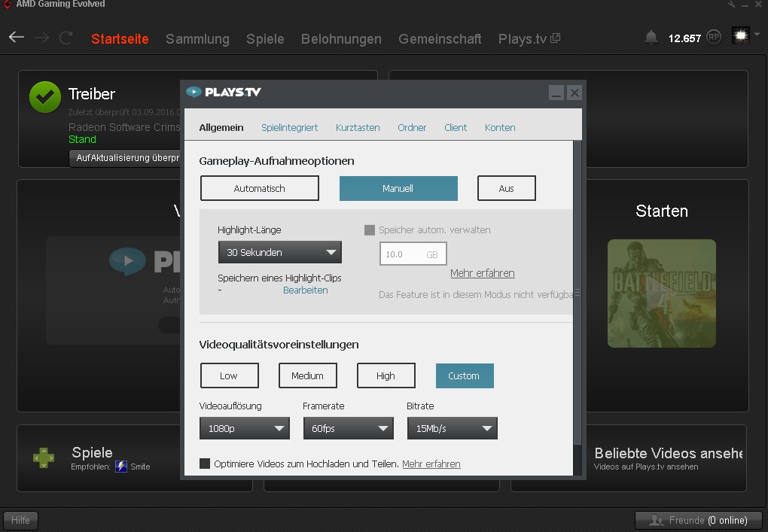Open notifications bell icon
Viewport: 768px width, 532px height.
(x=651, y=37)
